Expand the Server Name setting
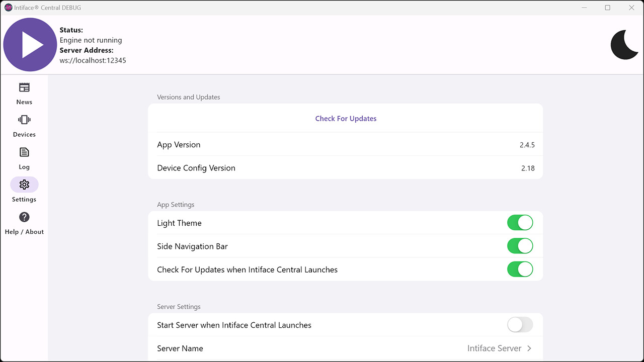Image resolution: width=644 pixels, height=362 pixels. click(x=346, y=348)
